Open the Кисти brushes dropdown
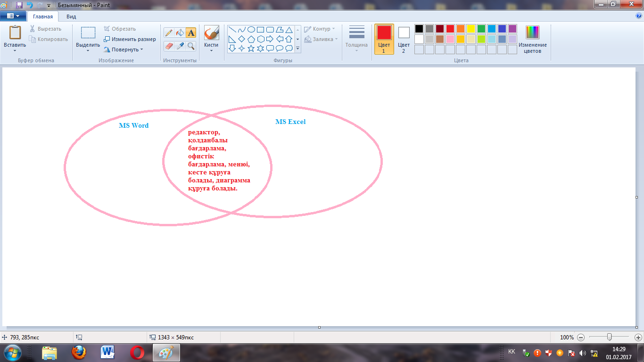The image size is (644, 362). (211, 39)
